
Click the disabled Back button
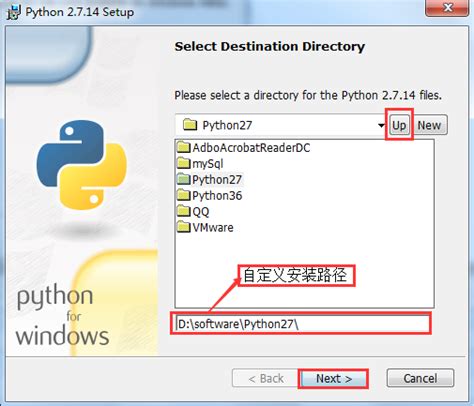click(266, 379)
